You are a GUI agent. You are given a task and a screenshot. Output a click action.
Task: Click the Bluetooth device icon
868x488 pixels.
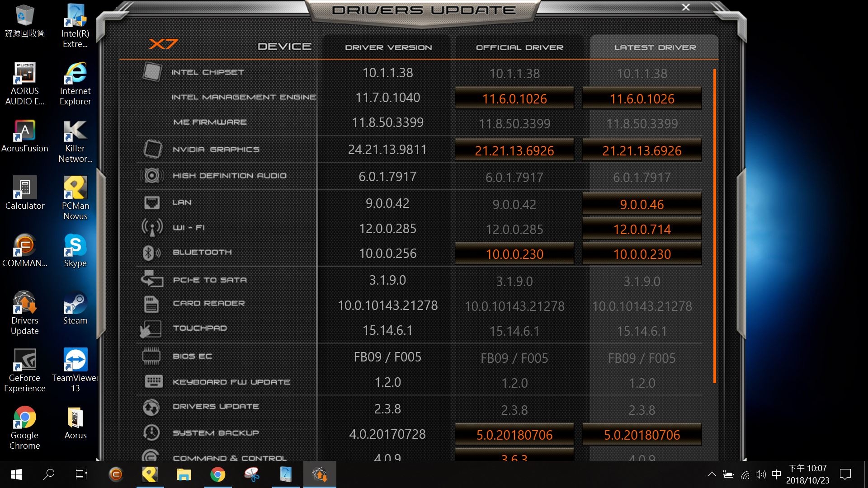point(151,253)
